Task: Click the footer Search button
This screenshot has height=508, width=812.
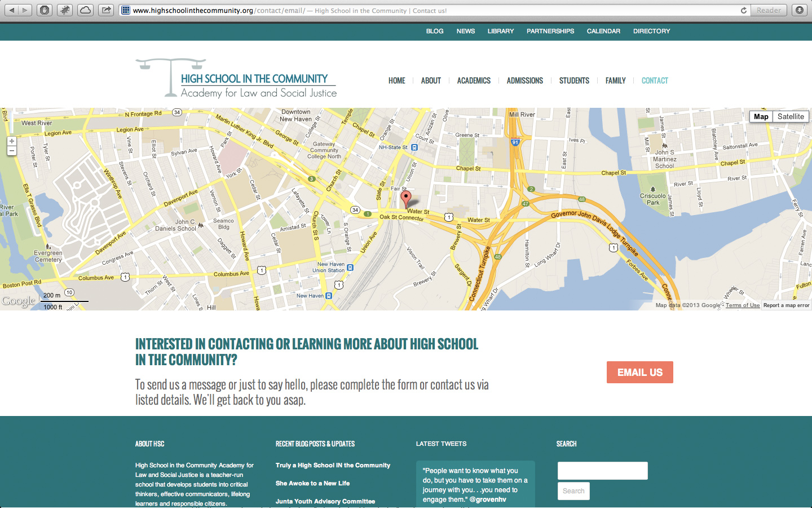Action: (573, 491)
